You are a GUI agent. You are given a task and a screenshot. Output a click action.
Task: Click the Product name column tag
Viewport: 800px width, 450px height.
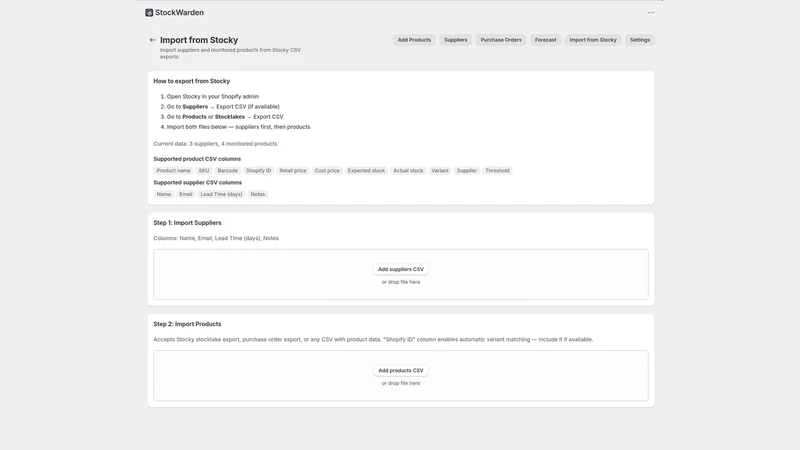[x=173, y=170]
